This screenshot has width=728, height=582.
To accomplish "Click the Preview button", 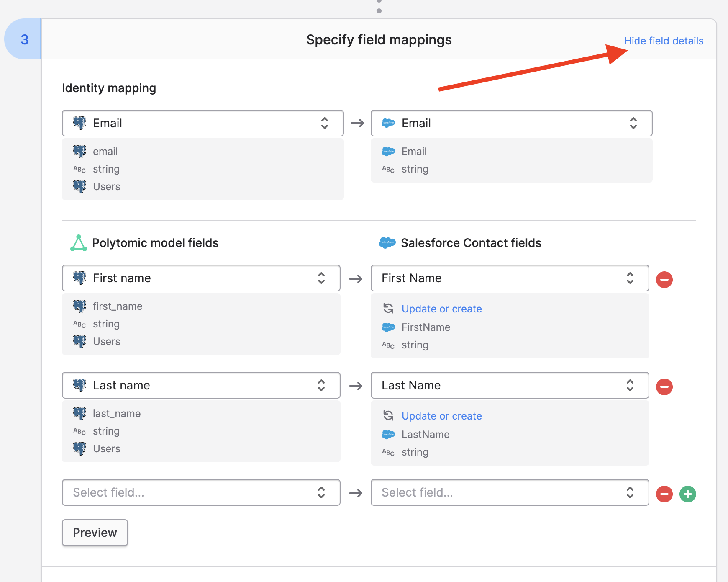I will click(95, 533).
